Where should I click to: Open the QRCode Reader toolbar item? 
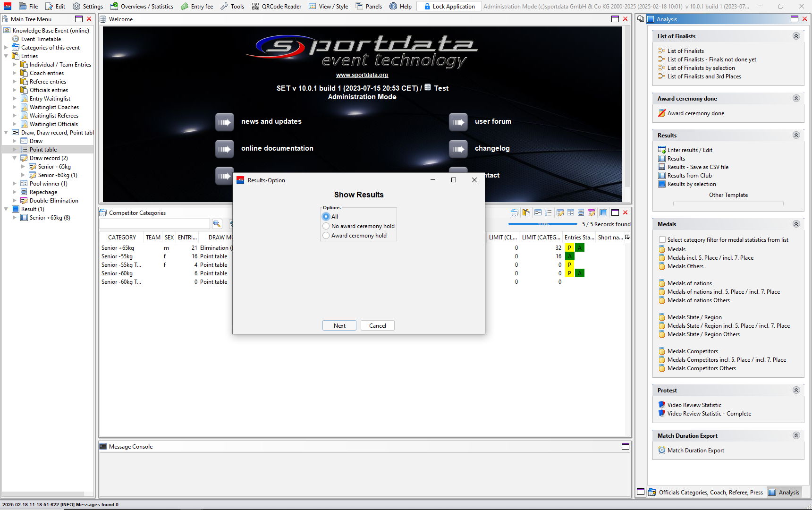276,6
